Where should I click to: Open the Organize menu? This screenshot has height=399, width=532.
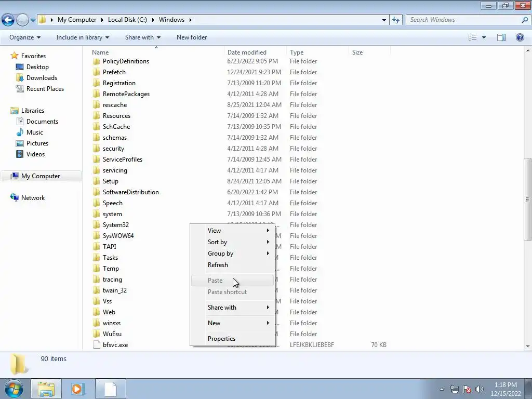click(25, 37)
